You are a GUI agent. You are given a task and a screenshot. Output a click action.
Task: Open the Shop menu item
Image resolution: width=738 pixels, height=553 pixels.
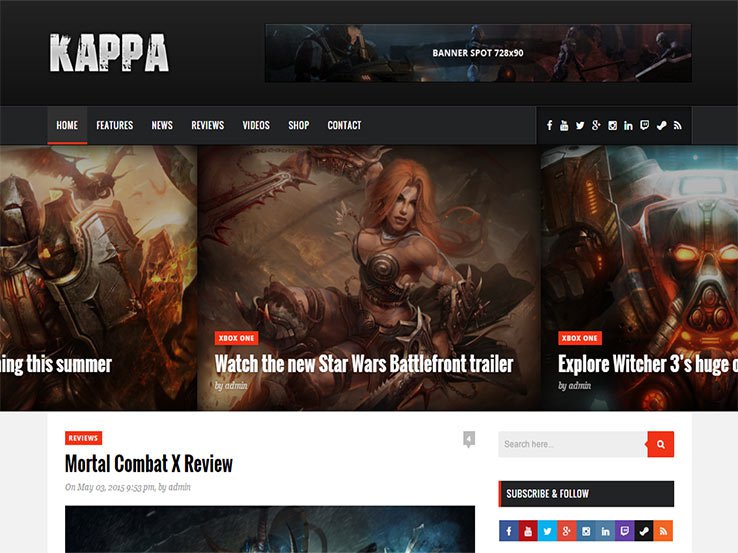click(298, 125)
